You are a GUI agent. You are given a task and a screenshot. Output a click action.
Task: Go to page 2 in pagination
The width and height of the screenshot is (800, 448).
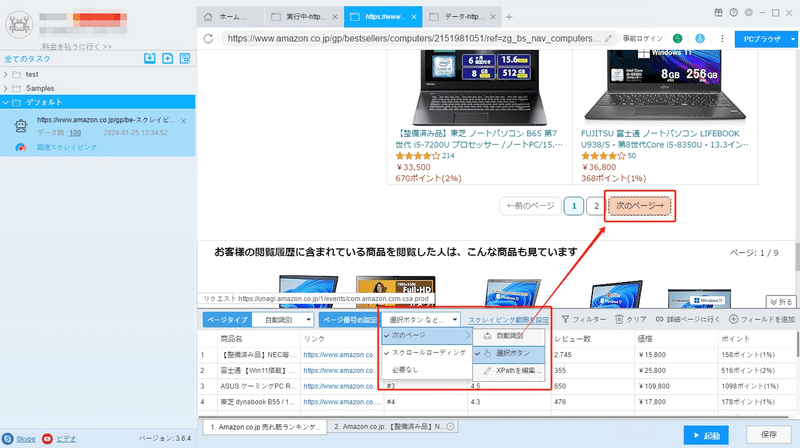tap(596, 206)
